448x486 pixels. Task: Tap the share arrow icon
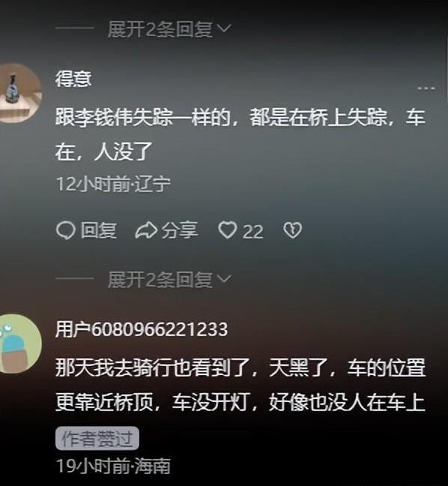point(146,230)
